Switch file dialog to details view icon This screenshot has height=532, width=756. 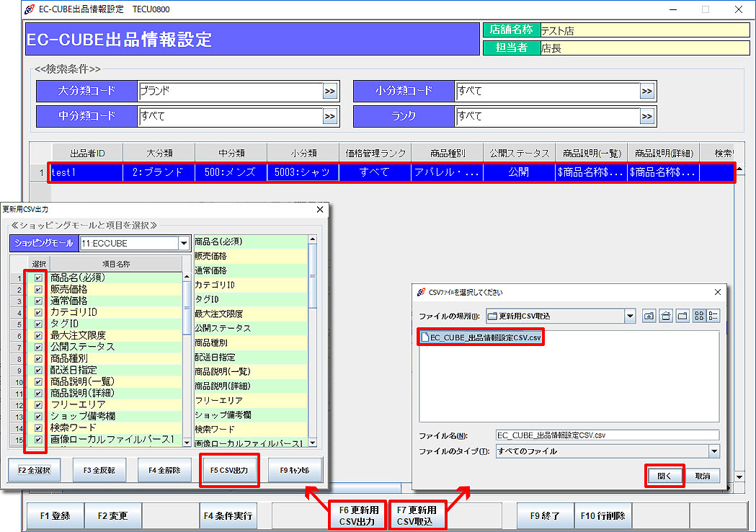[713, 316]
